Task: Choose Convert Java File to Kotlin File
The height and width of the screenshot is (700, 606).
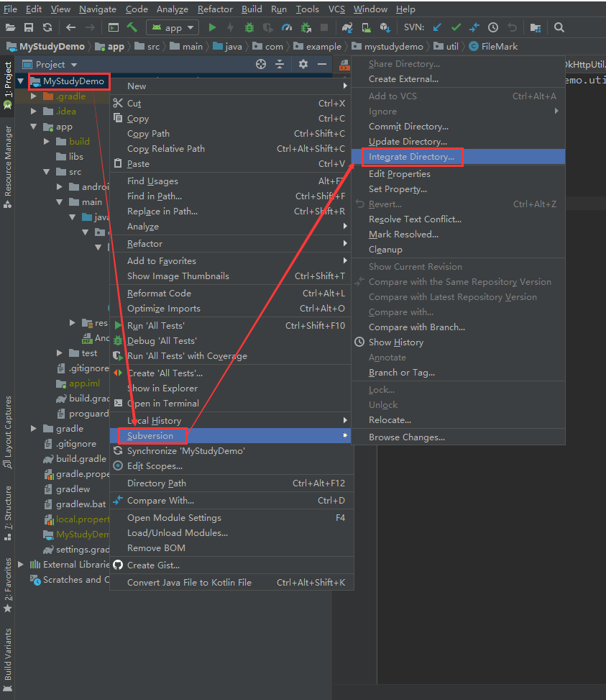Action: coord(231,583)
